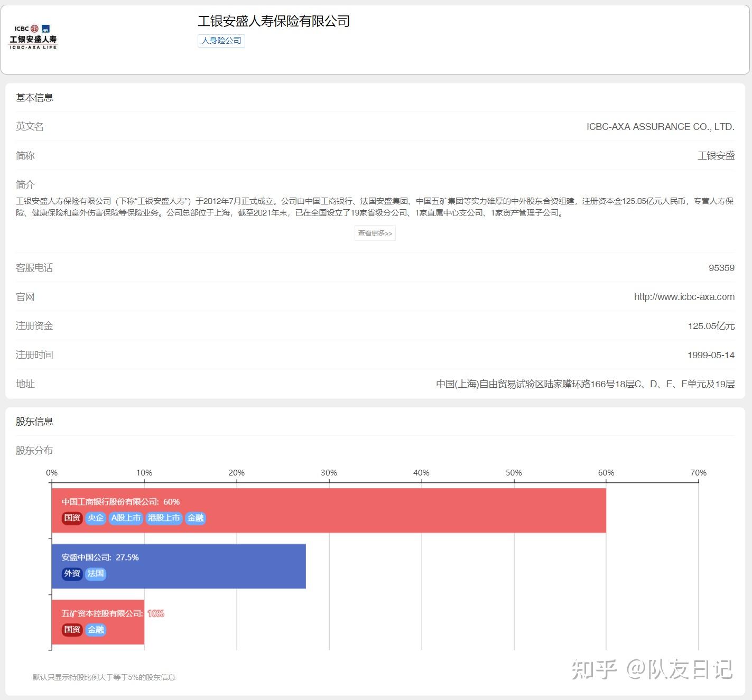This screenshot has width=752, height=700.
Task: Click 金融 tag on the 中国工商银行 bar
Action: point(196,518)
